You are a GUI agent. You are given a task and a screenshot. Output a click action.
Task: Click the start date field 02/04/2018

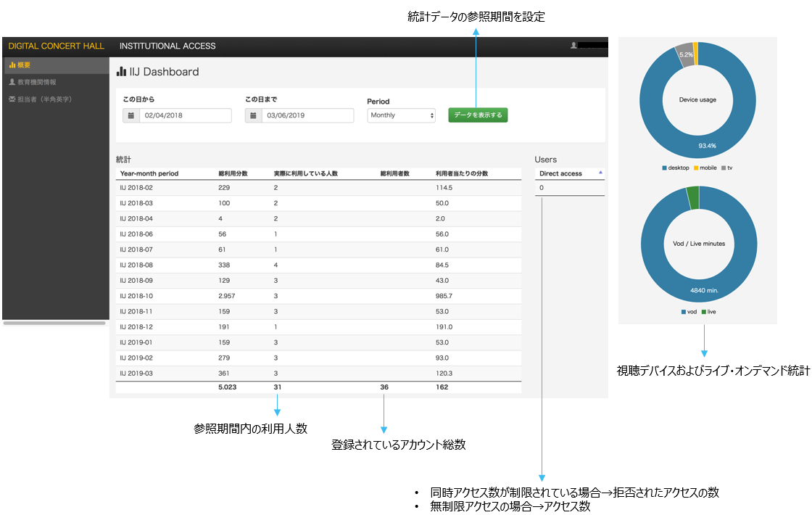tap(185, 115)
